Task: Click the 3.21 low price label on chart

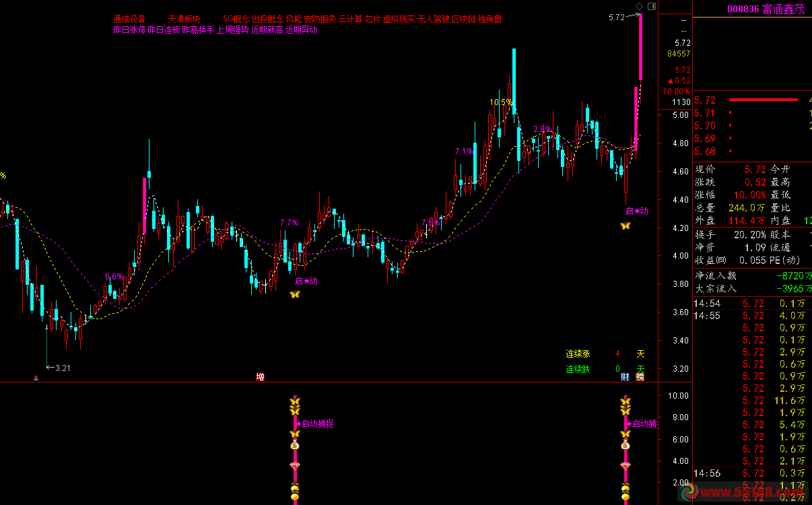Action: (63, 368)
